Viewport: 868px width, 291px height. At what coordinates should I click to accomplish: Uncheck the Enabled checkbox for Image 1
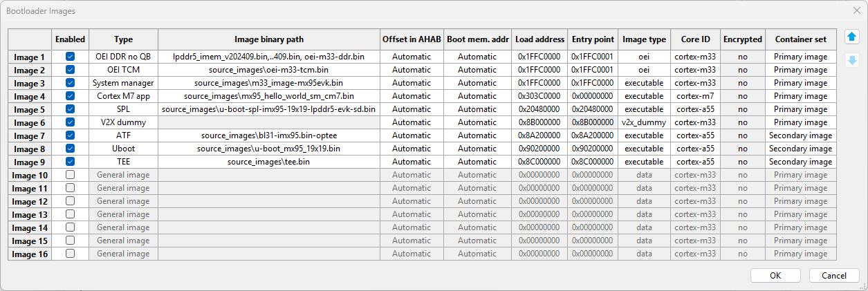(x=70, y=57)
